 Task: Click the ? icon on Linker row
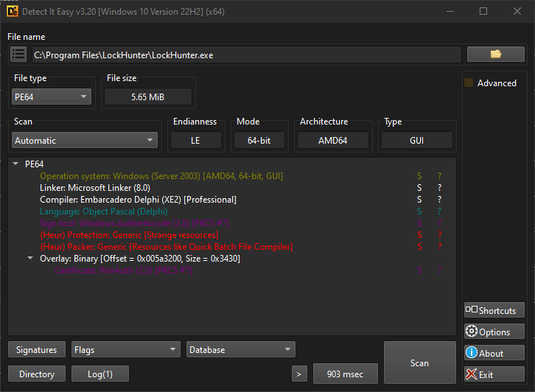tap(440, 188)
